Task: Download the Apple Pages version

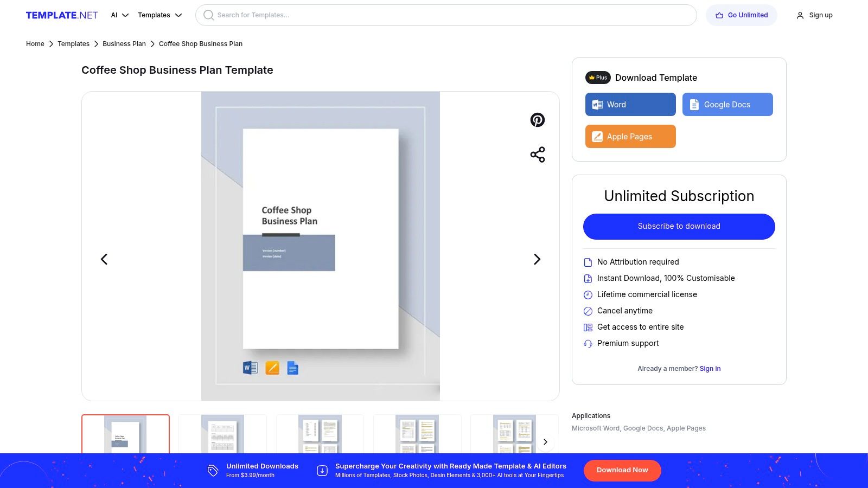Action: (x=630, y=136)
